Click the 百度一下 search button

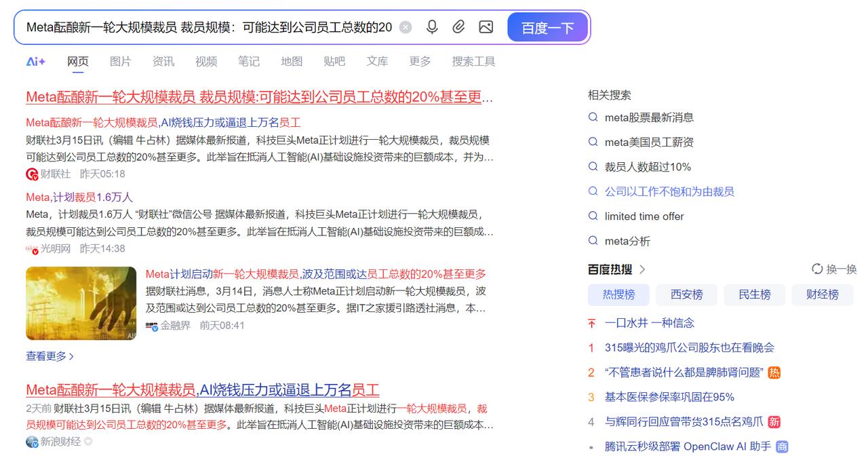(x=547, y=28)
